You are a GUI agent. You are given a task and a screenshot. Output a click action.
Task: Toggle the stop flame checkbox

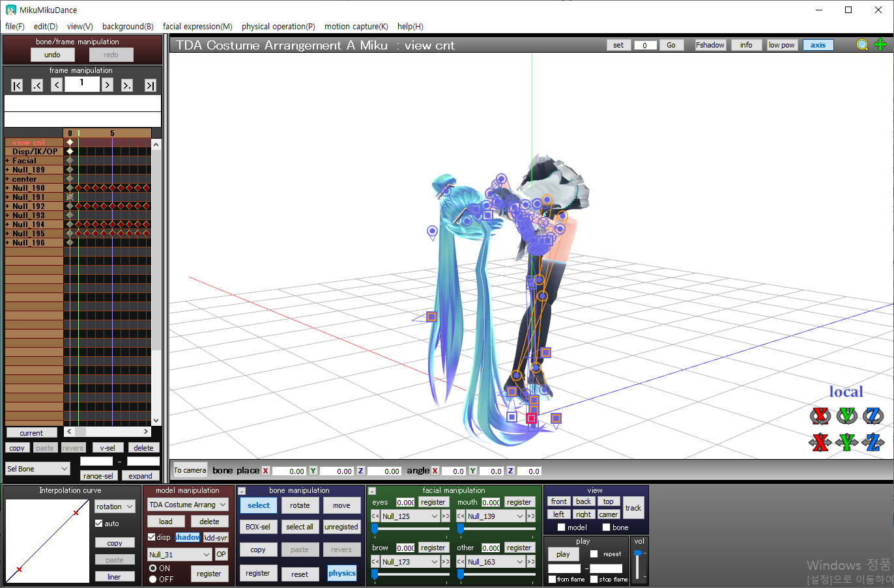tap(594, 580)
